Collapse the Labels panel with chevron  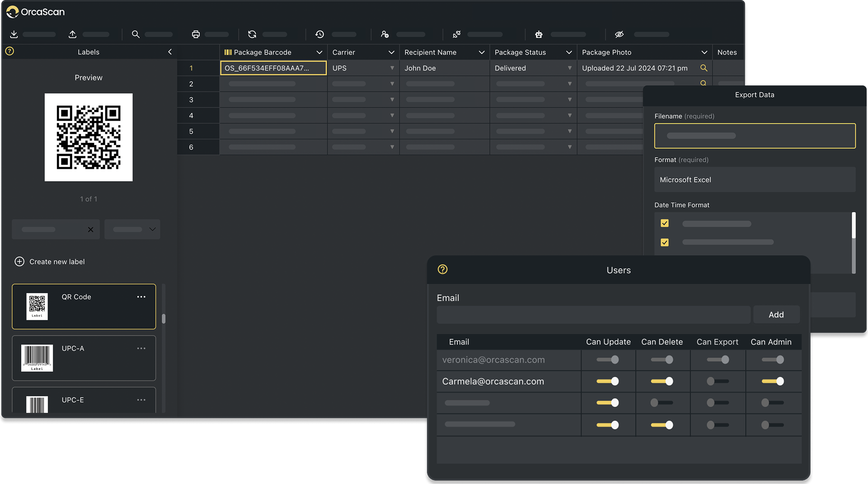[170, 52]
